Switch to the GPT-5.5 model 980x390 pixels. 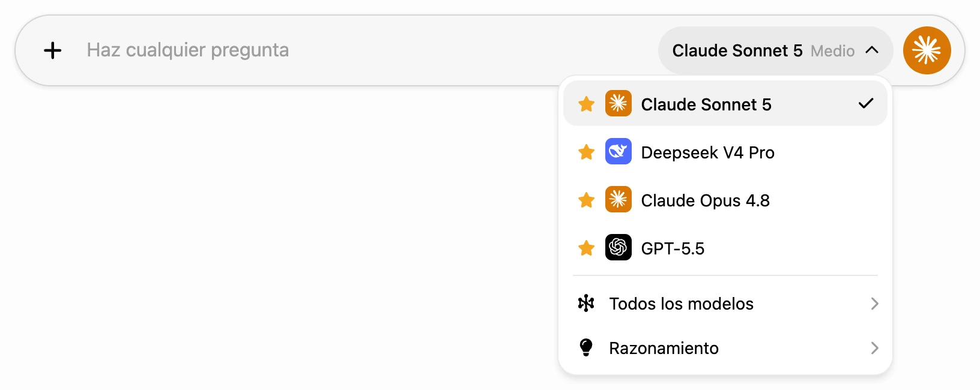click(x=725, y=248)
